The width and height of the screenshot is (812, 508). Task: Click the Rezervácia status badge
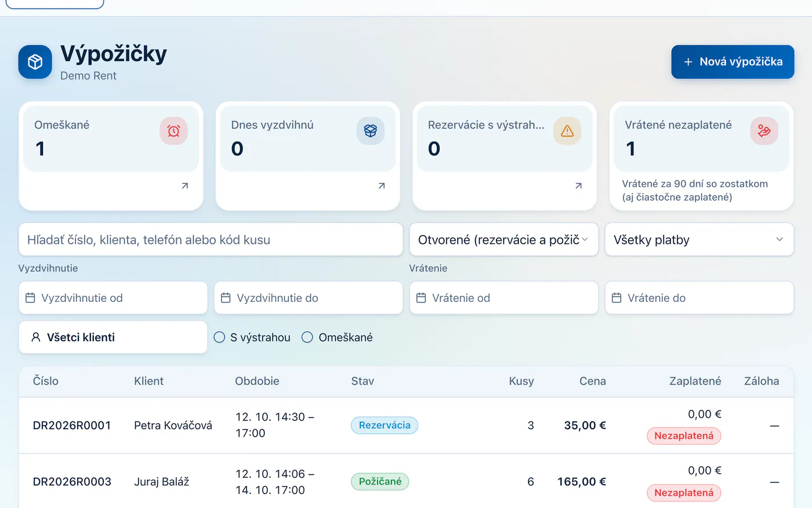385,426
